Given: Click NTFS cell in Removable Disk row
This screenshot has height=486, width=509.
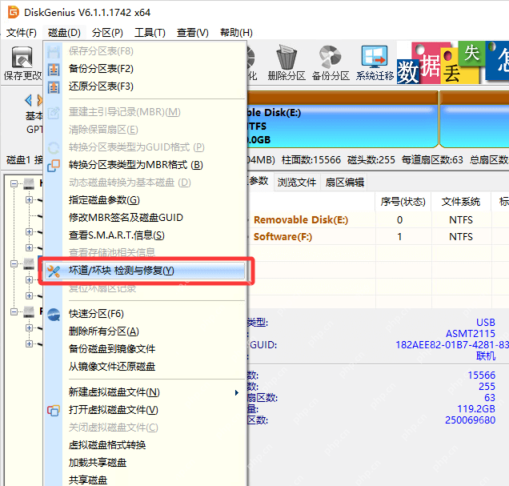Looking at the screenshot, I should 461,220.
